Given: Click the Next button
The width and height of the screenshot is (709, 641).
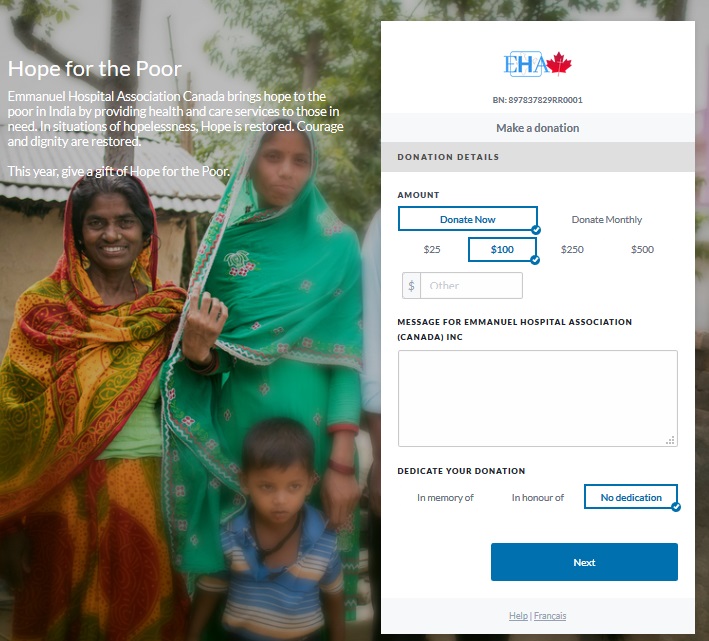Looking at the screenshot, I should tap(584, 562).
